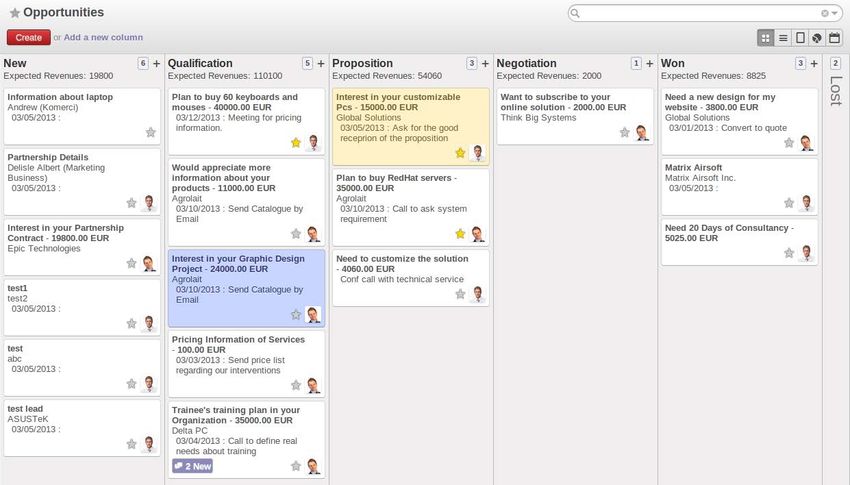Click the Think Big Systems company name
850x485 pixels.
point(538,118)
